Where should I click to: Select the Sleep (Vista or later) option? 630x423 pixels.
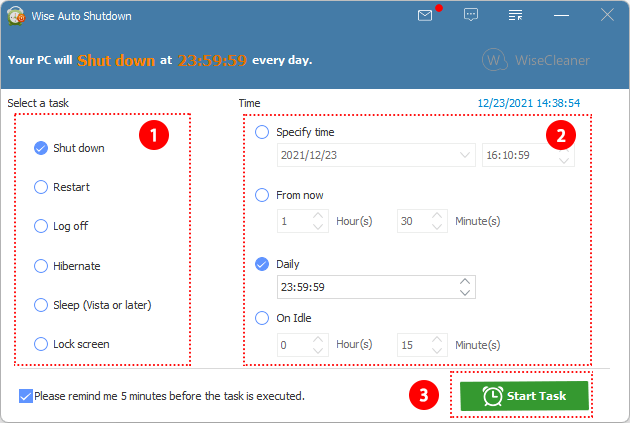(x=41, y=305)
